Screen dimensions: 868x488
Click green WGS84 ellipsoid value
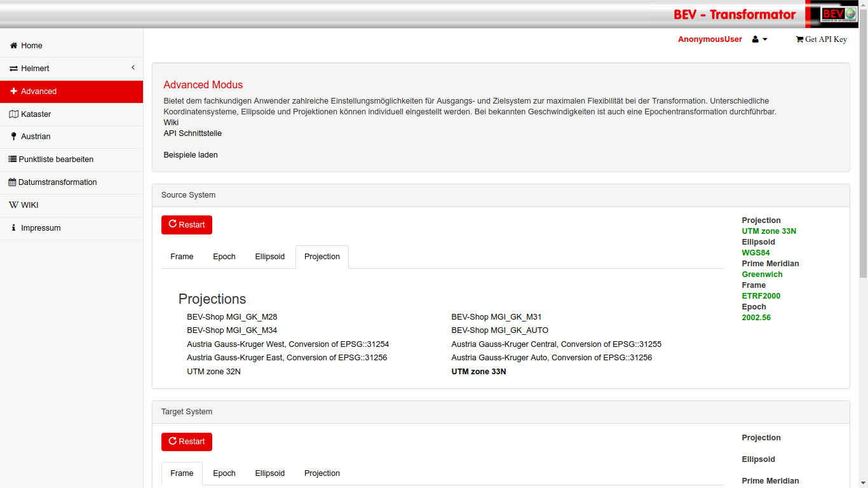[756, 253]
